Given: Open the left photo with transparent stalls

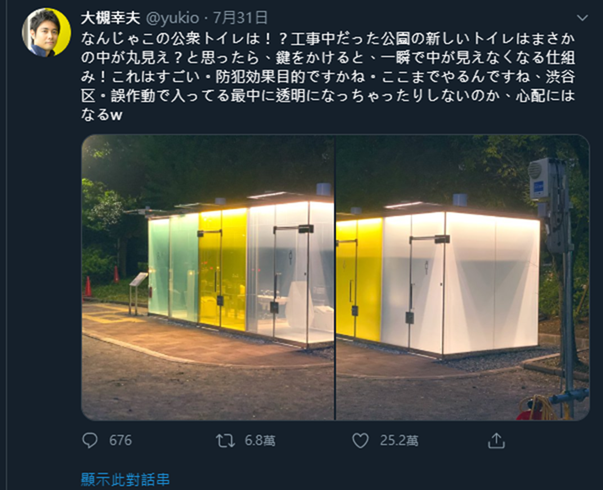Looking at the screenshot, I should pyautogui.click(x=208, y=277).
